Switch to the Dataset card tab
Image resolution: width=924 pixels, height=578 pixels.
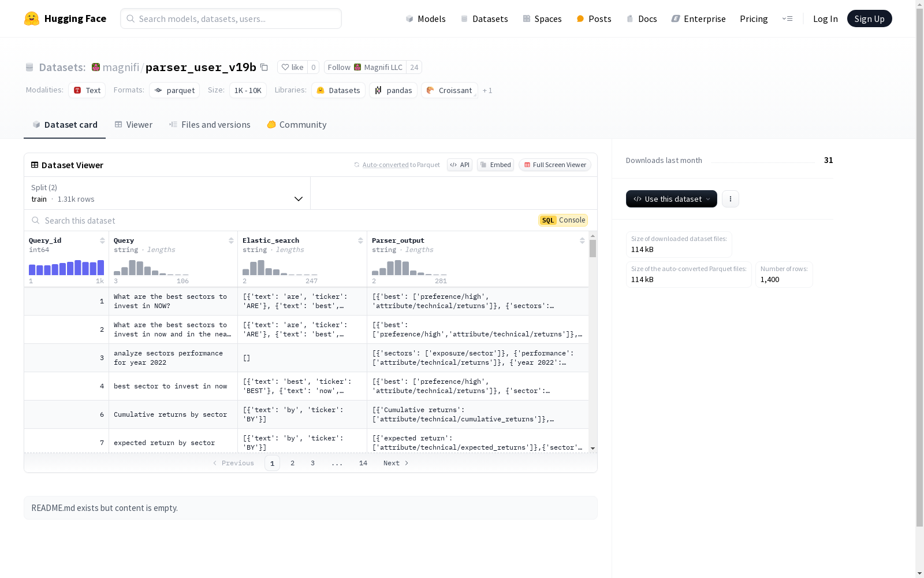click(65, 125)
